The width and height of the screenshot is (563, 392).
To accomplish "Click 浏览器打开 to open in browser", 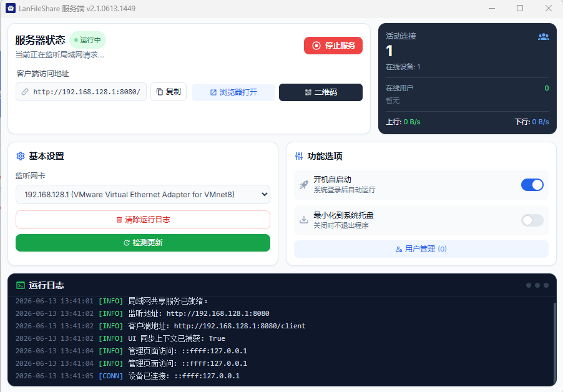I will [233, 92].
